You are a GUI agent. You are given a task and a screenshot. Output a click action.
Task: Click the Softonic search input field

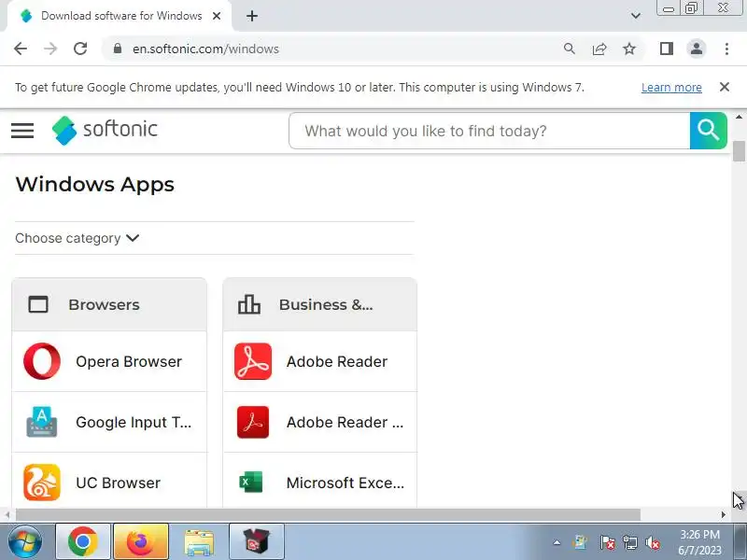click(489, 131)
